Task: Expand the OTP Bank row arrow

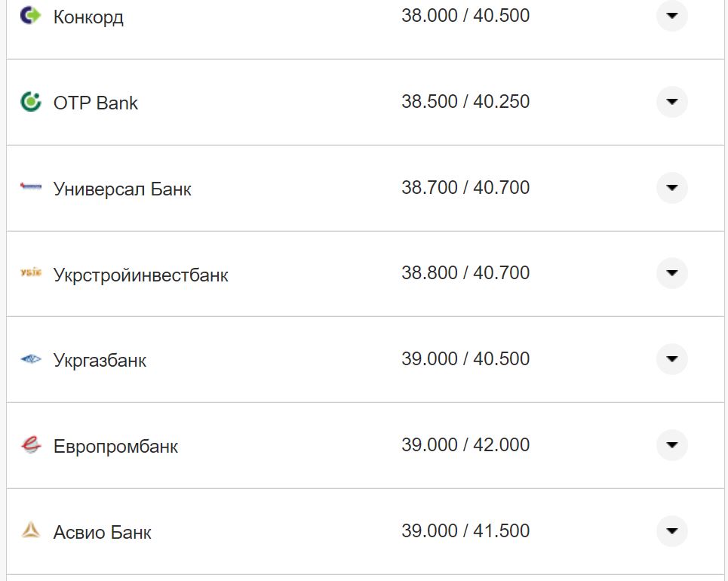Action: point(671,102)
